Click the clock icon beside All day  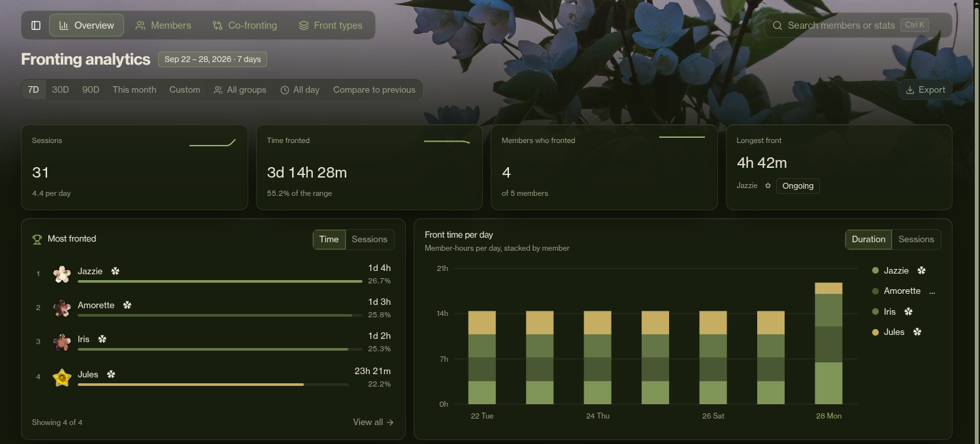285,90
